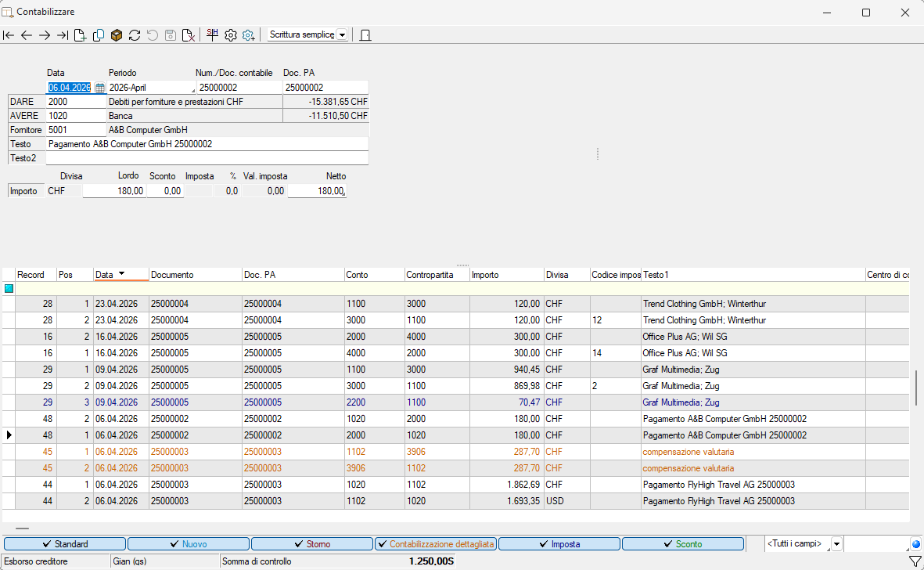Expand the Scrittura semplice dropdown
Viewport: 924px width, 570px height.
342,35
